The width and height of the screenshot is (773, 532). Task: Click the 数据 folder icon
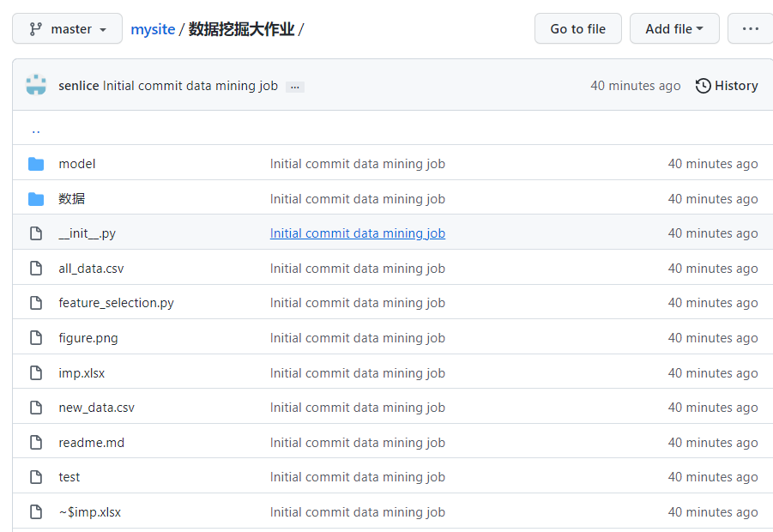click(36, 199)
